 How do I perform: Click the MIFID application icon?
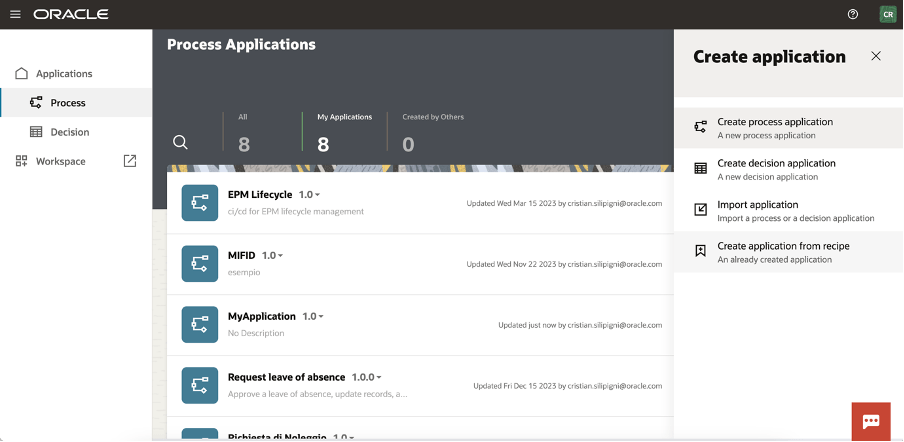tap(199, 264)
